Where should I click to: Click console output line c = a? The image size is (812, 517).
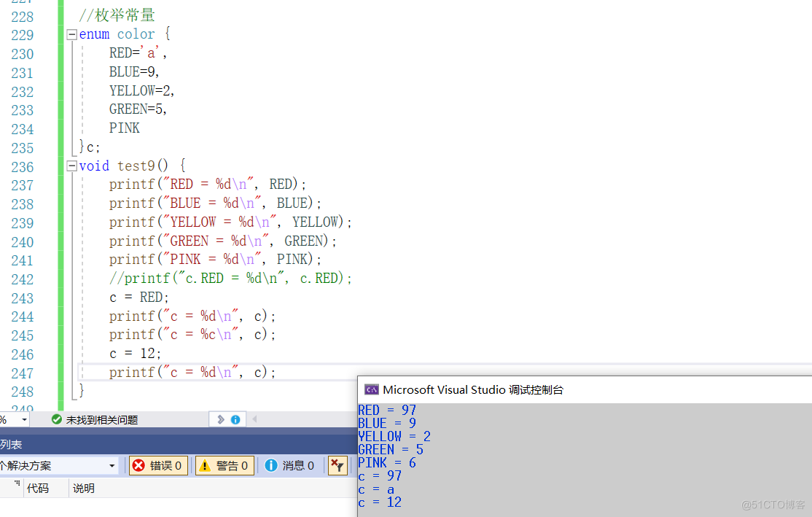(x=377, y=489)
